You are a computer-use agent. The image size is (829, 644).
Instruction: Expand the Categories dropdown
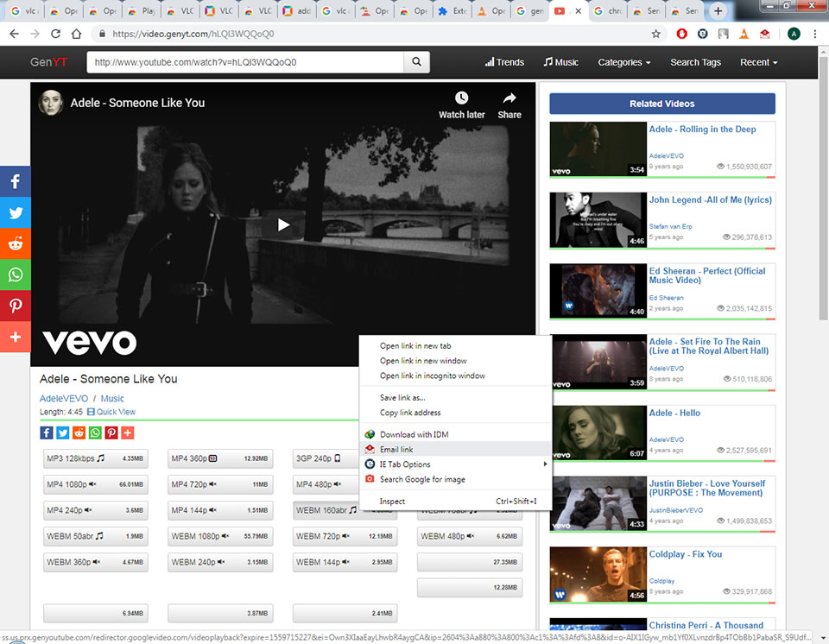click(623, 62)
